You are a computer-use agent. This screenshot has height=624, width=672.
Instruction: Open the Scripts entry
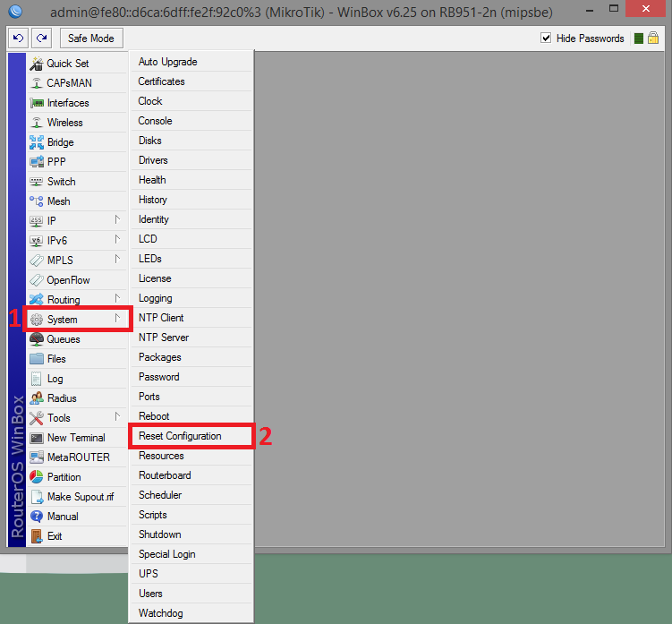191,515
